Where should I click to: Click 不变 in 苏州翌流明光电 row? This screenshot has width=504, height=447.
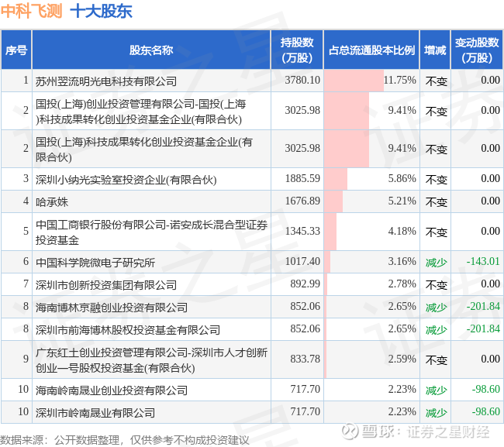tap(437, 81)
